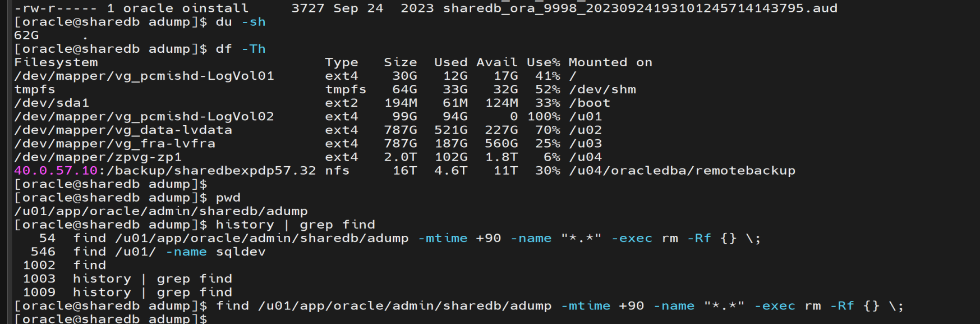Click the pwd output path line

[161, 211]
